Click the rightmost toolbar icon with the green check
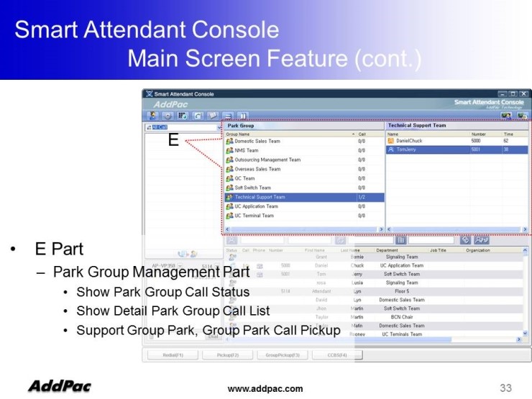 pyautogui.click(x=522, y=116)
